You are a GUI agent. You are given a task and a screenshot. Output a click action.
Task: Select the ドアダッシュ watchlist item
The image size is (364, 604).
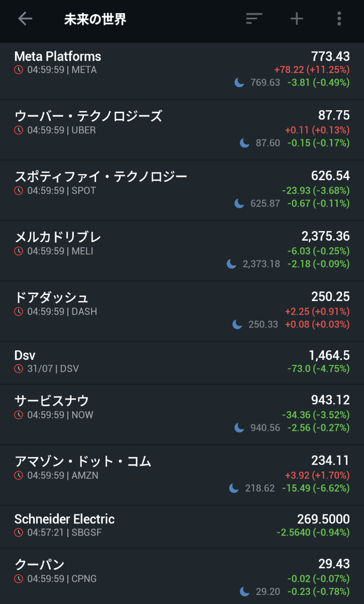(52, 297)
